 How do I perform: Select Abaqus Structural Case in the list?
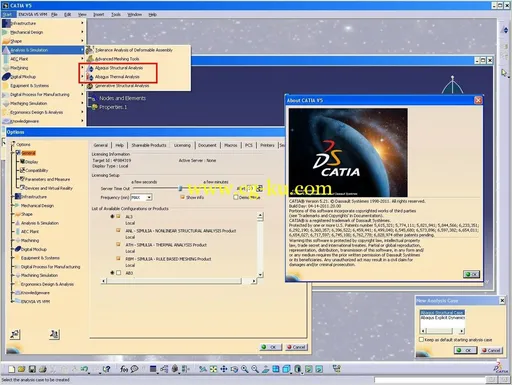pyautogui.click(x=442, y=312)
